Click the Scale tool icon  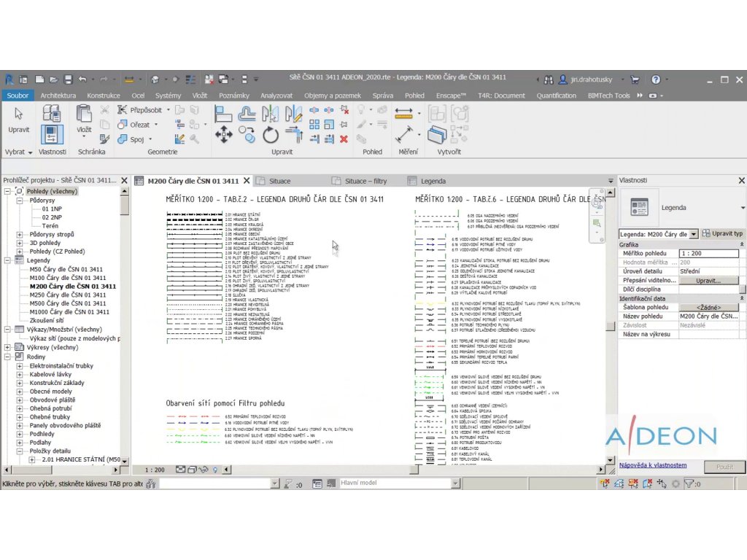[329, 125]
